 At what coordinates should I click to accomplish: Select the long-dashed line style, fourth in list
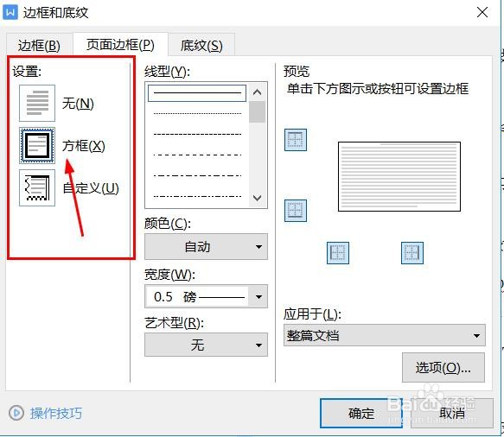tap(197, 155)
